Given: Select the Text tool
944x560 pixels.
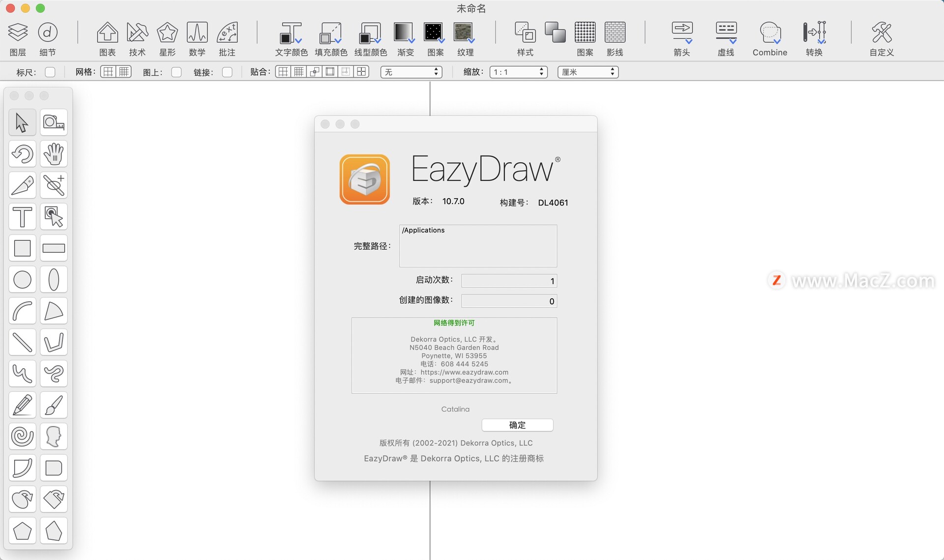Looking at the screenshot, I should [23, 217].
